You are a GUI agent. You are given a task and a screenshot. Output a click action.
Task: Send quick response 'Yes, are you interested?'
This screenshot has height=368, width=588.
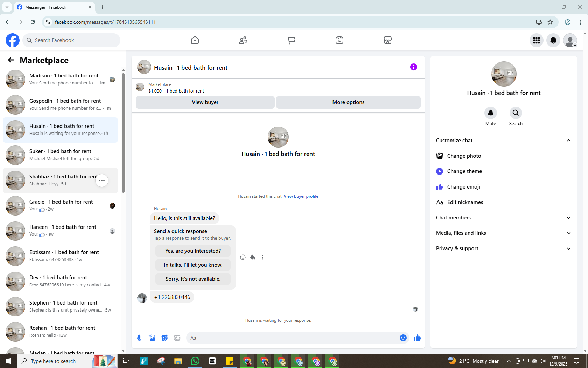tap(193, 251)
